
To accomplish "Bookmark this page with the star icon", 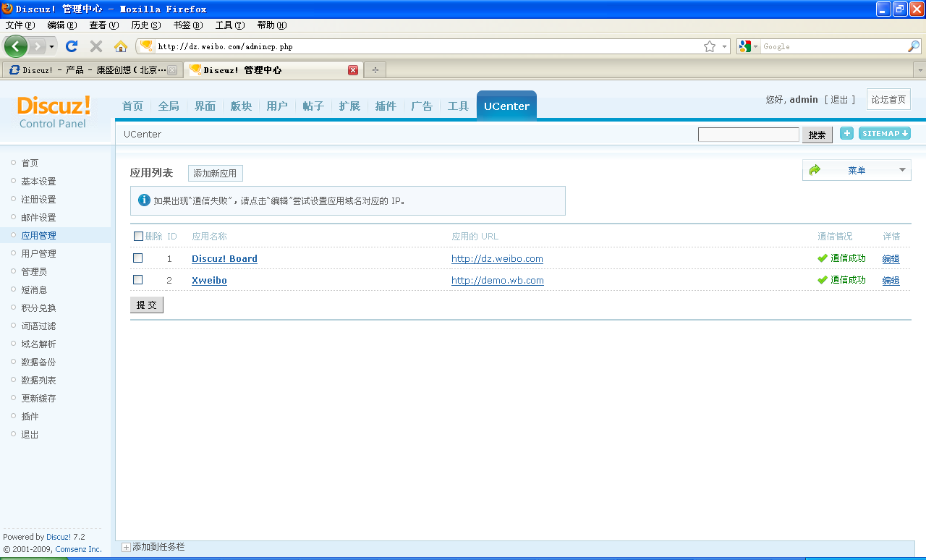I will 710,46.
